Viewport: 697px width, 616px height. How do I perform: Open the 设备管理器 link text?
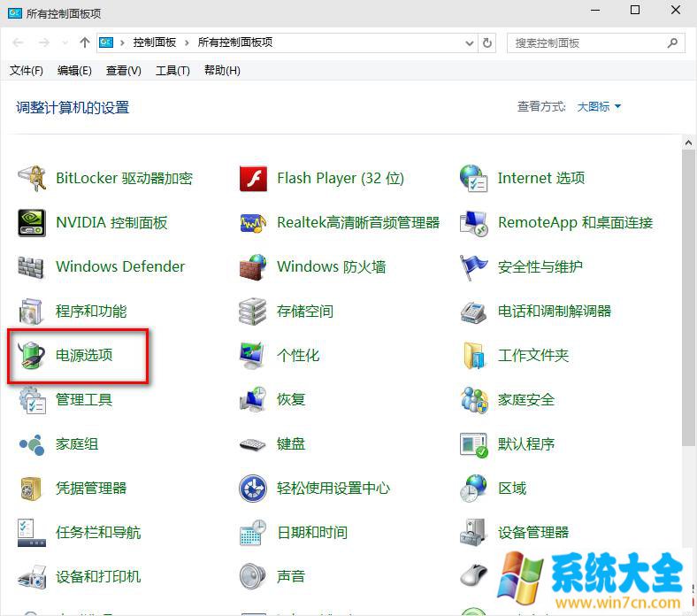coord(533,533)
